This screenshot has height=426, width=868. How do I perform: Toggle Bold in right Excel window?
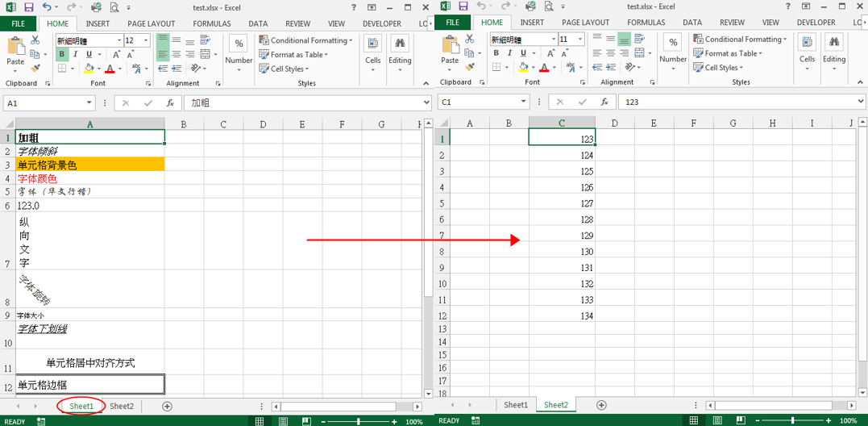[x=496, y=53]
